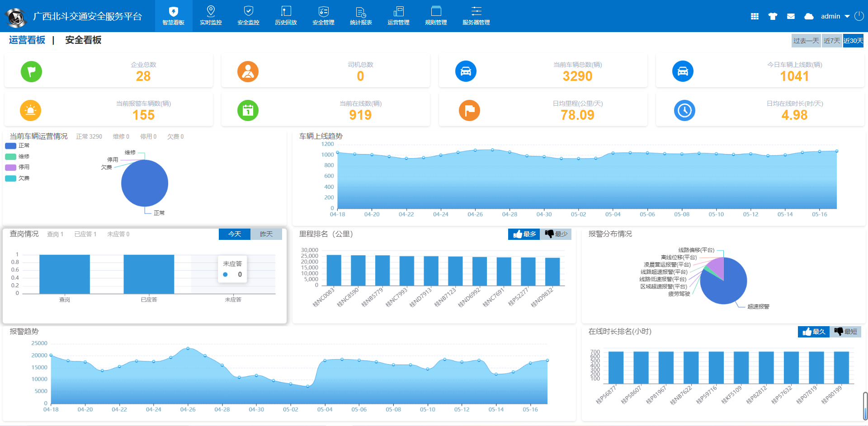
Task: Click 桂P56877 online duration bar
Action: (x=616, y=368)
